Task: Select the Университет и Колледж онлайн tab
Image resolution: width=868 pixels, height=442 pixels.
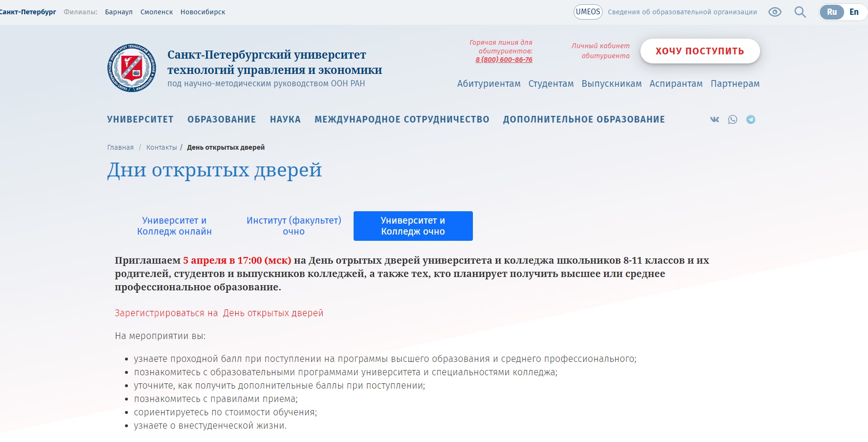Action: pyautogui.click(x=174, y=226)
